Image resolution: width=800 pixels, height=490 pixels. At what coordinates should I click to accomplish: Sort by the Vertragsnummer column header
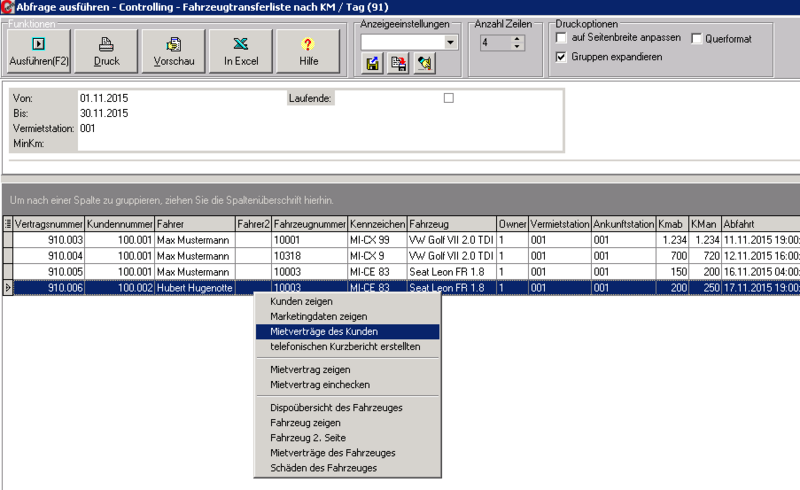click(44, 224)
